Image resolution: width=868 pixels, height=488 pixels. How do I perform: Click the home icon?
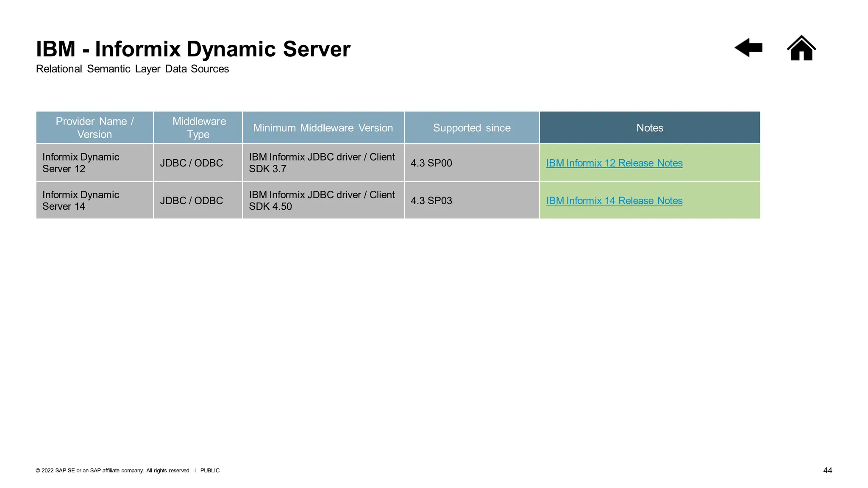coord(801,48)
